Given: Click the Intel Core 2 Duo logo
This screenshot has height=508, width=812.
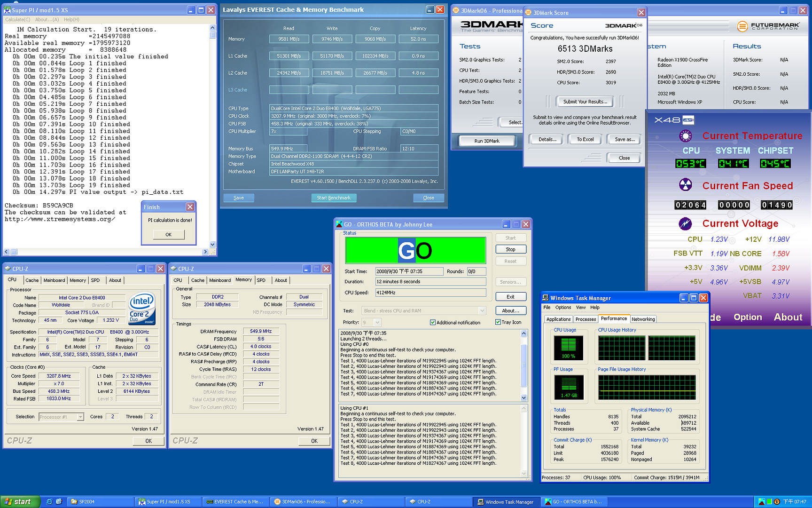Looking at the screenshot, I should [x=141, y=309].
